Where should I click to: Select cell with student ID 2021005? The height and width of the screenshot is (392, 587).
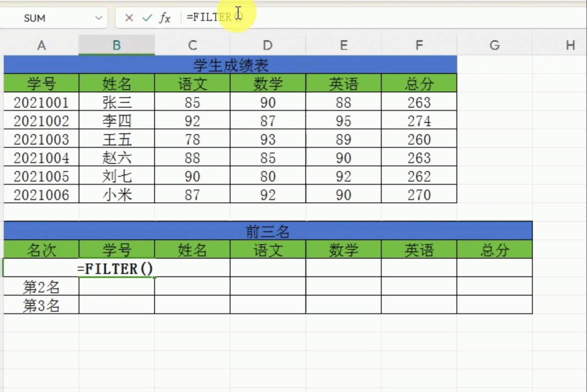pyautogui.click(x=41, y=176)
